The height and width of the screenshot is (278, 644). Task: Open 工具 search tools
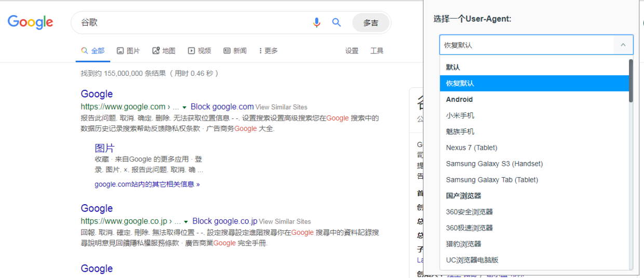coord(377,51)
